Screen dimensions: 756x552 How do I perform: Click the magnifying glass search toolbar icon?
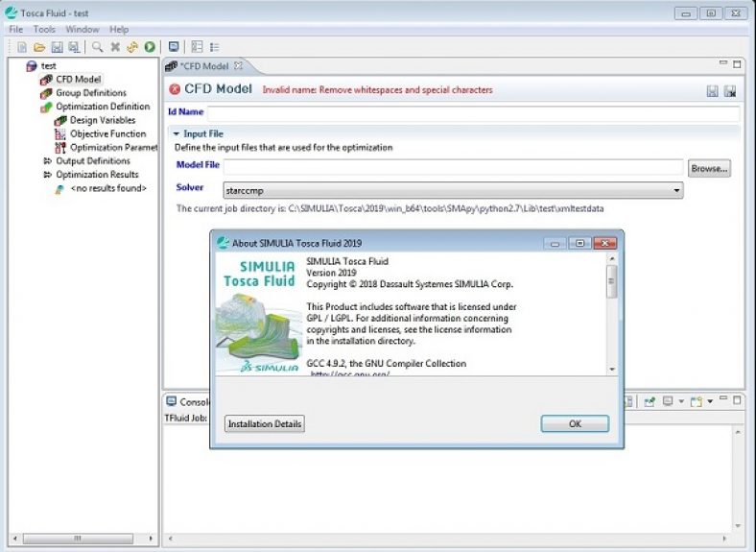(x=98, y=47)
